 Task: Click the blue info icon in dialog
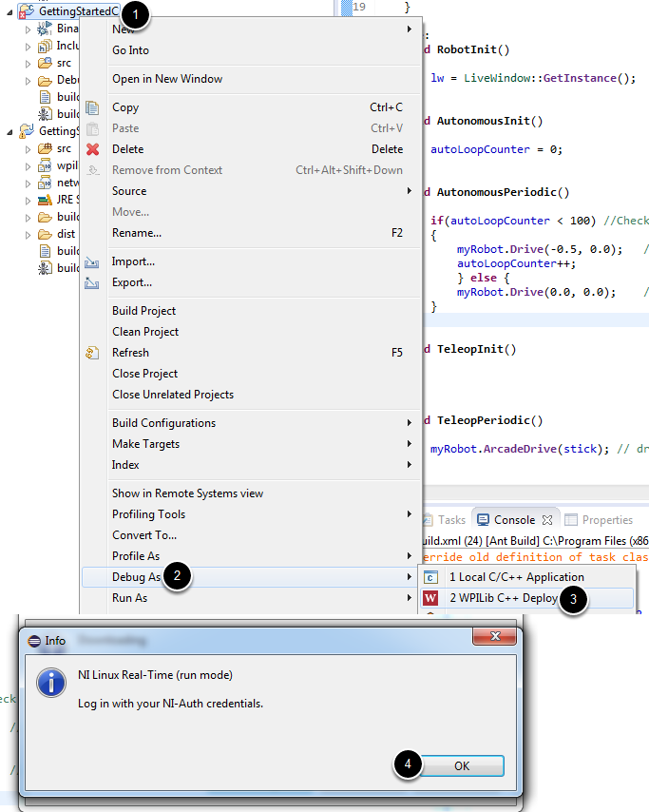pyautogui.click(x=51, y=683)
